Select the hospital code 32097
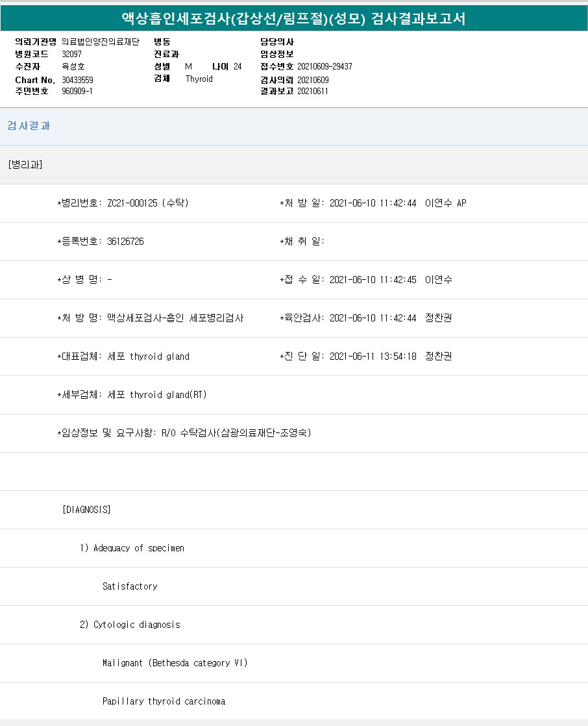The width and height of the screenshot is (588, 726). click(x=71, y=54)
